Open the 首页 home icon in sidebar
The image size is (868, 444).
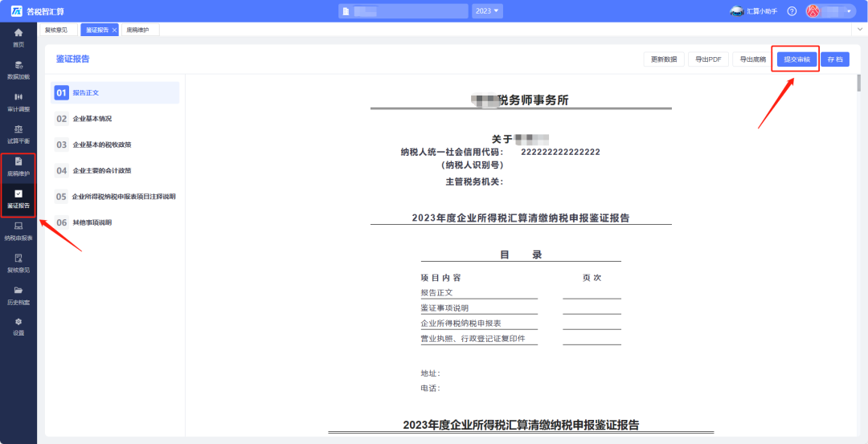pyautogui.click(x=18, y=33)
